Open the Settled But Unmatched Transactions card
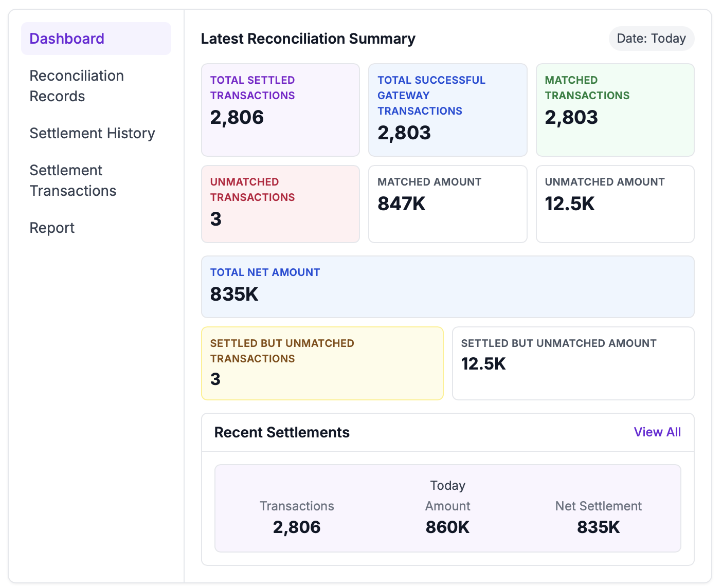Viewport: 722px width, 588px height. [x=322, y=363]
